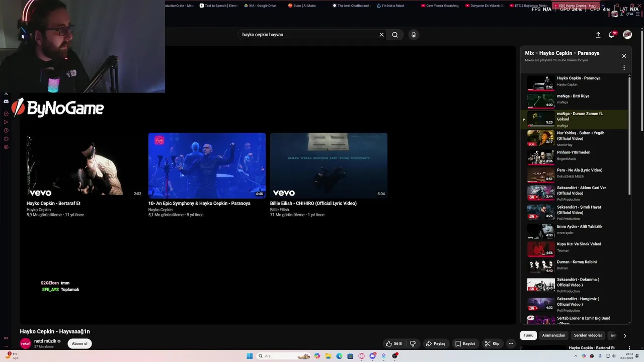644x362 pixels.
Task: Dislike the video
Action: coord(413,343)
